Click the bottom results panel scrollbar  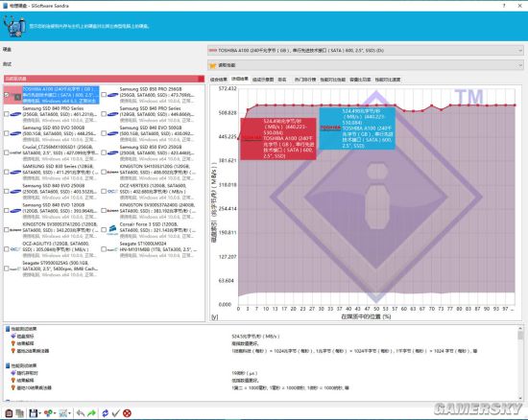click(x=520, y=362)
